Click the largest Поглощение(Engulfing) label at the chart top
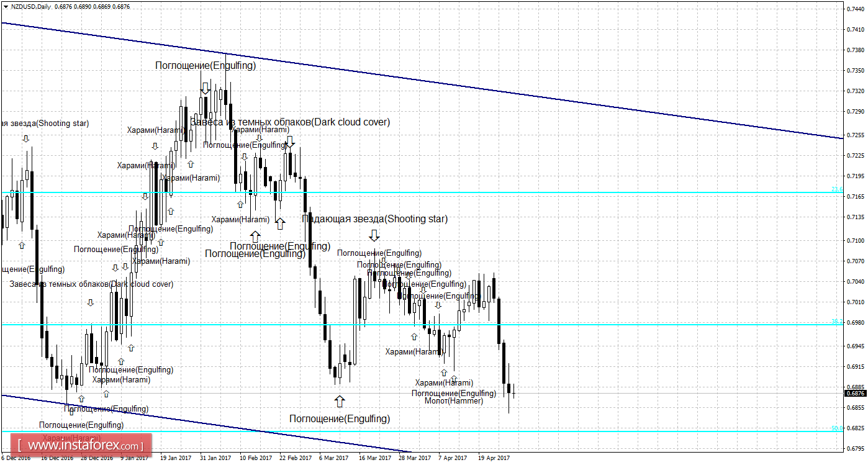 coord(205,65)
